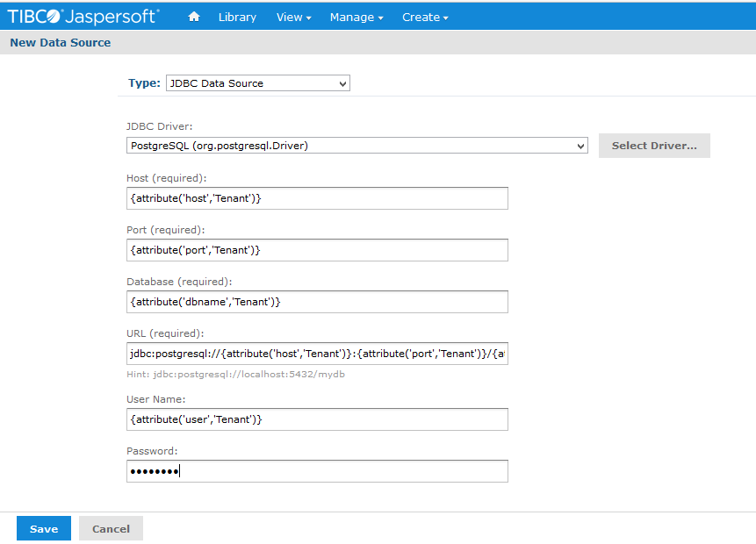
Task: Click the Select Driver button
Action: point(654,146)
